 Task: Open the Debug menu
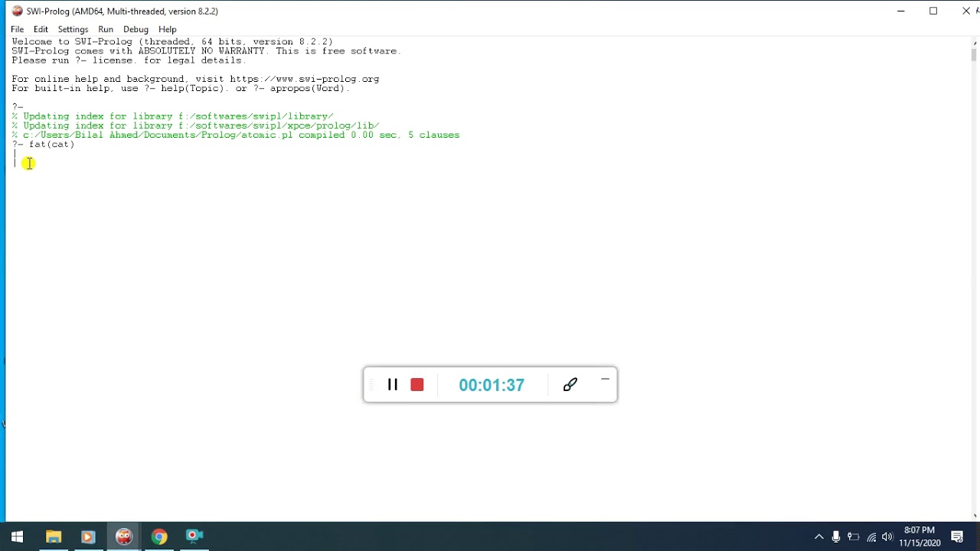point(136,29)
